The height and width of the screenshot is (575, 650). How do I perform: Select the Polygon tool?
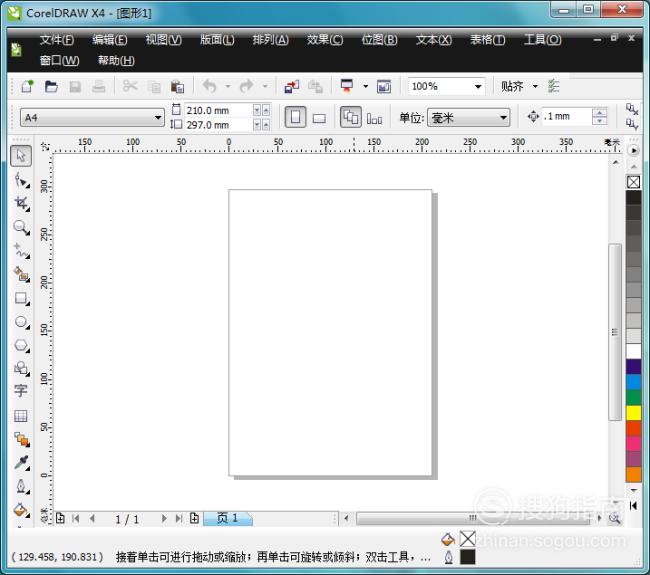coord(21,345)
